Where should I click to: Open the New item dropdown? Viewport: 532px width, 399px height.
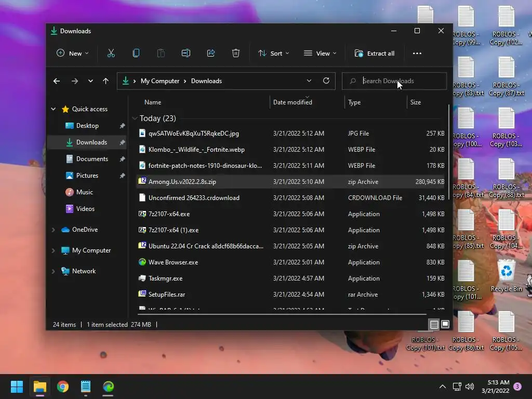pos(73,54)
